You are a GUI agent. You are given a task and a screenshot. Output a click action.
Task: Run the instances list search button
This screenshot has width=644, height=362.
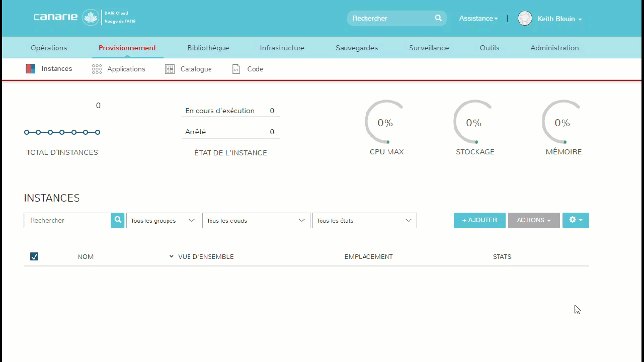[118, 220]
